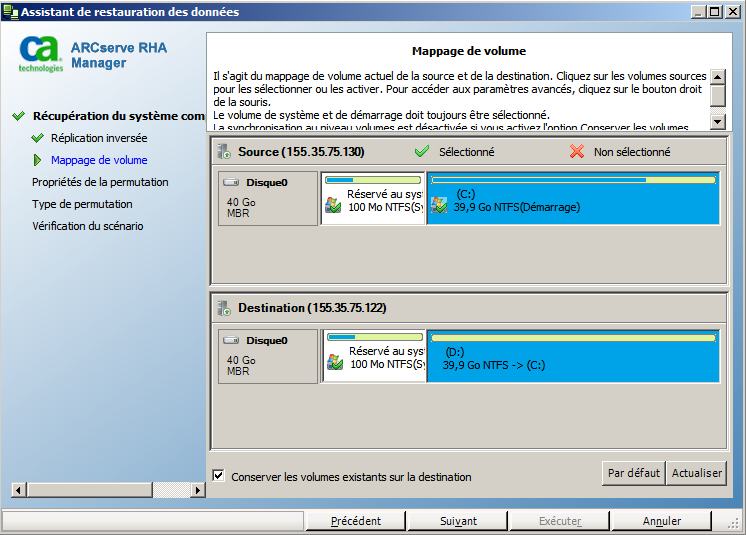Select Récupération du système heading
Viewport: 746px width, 535px height.
tap(118, 116)
